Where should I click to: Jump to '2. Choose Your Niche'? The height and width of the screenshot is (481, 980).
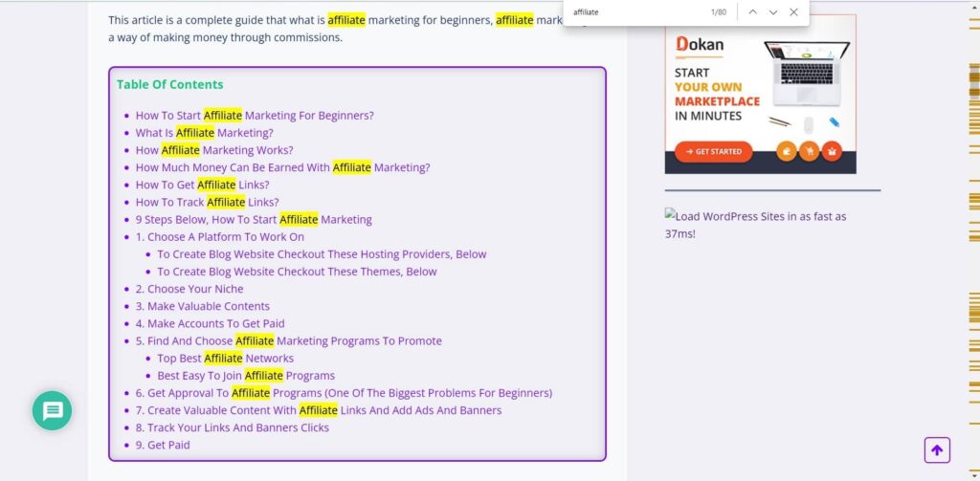coord(189,289)
